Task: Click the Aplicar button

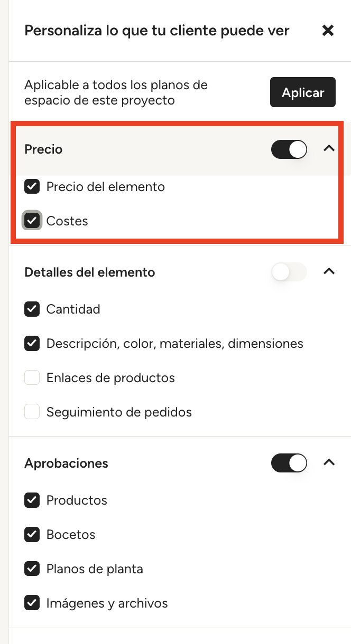Action: [302, 92]
